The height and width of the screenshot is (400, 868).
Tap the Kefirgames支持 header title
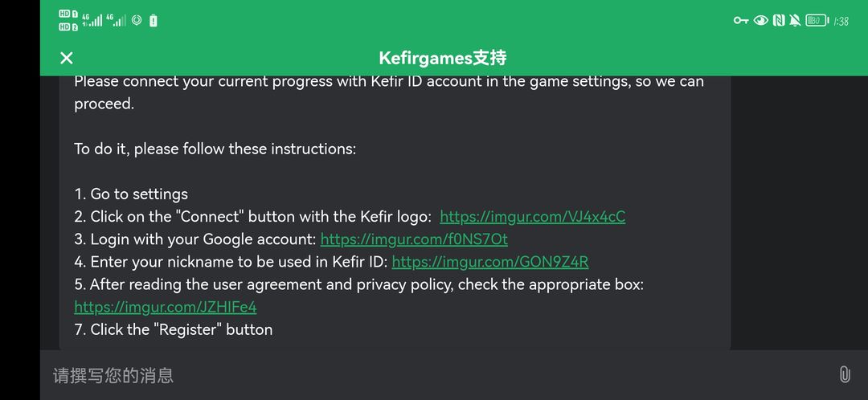click(x=443, y=58)
